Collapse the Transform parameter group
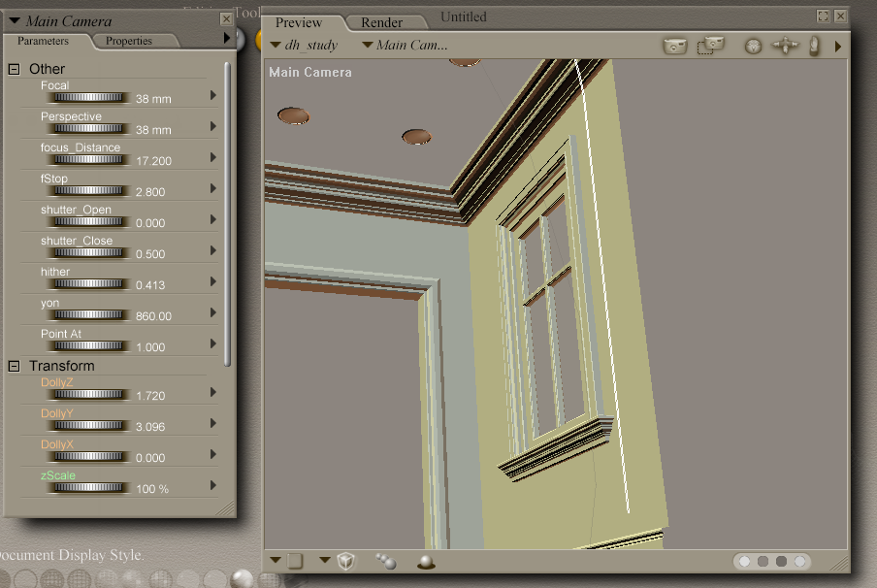Screen dimensions: 877x588 tap(14, 366)
